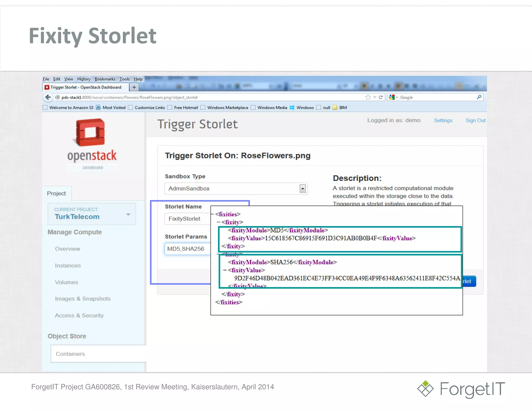Open Customize Links bookmark
Image resolution: width=532 pixels, height=411 pixels.
click(x=147, y=108)
